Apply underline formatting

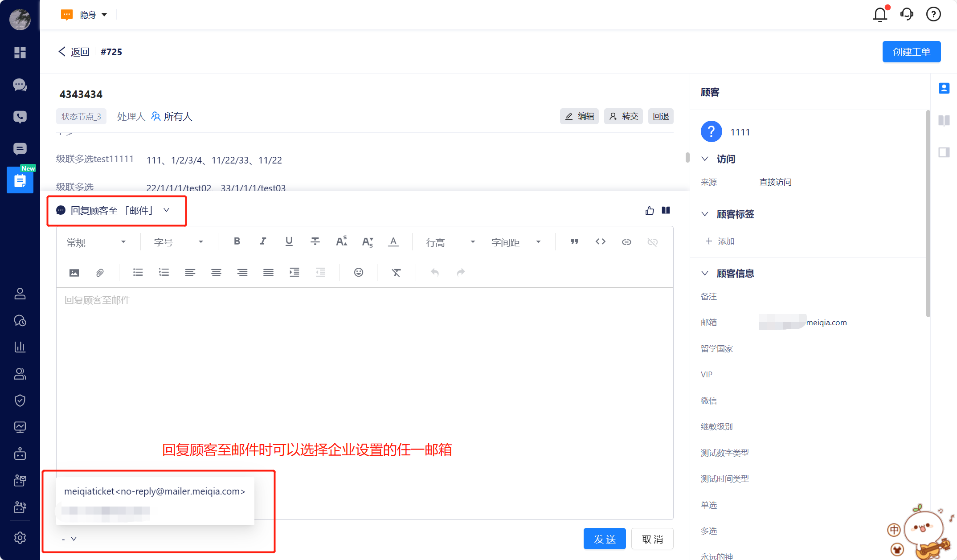(x=289, y=241)
